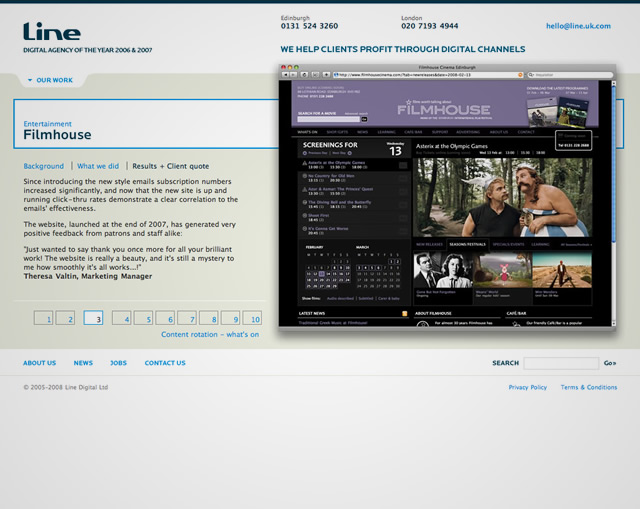Screen dimensions: 640x509
Task: Go to portfolio page 9
Action: 230,318
